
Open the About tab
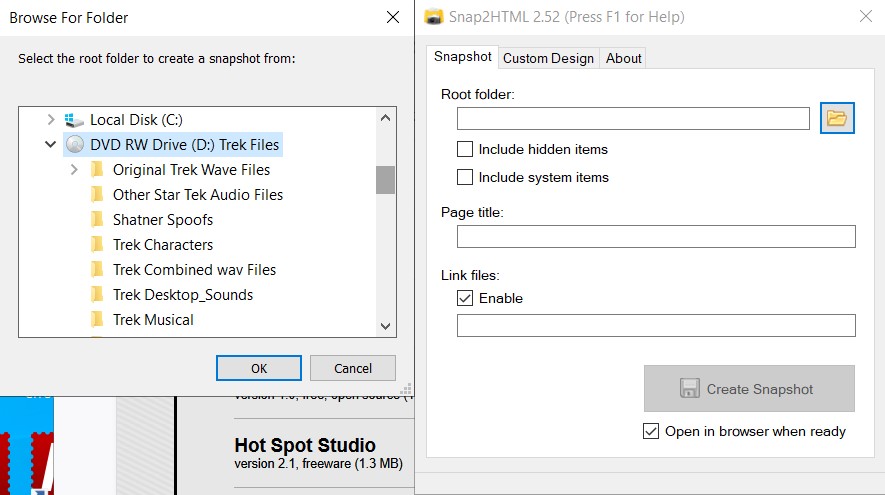pyautogui.click(x=623, y=58)
